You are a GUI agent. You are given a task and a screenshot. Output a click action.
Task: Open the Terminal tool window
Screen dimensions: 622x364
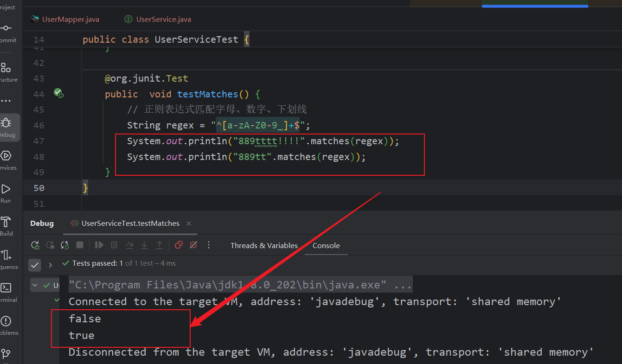(x=6, y=291)
